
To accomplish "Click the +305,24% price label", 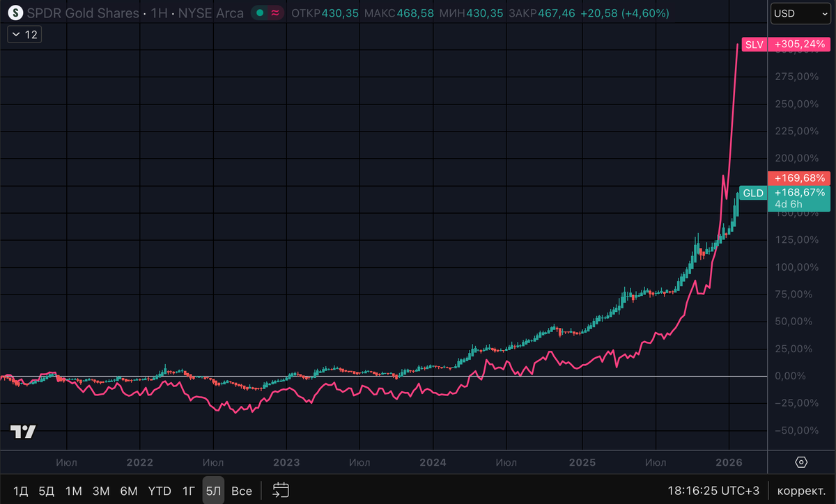I will (x=798, y=45).
